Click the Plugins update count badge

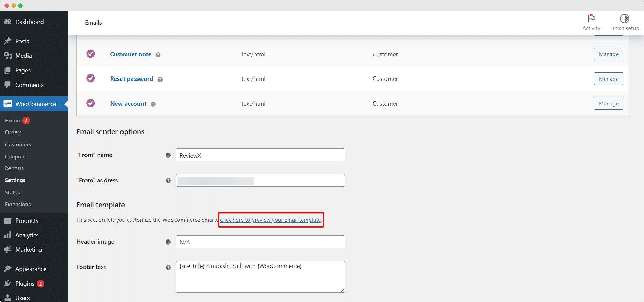click(40, 284)
